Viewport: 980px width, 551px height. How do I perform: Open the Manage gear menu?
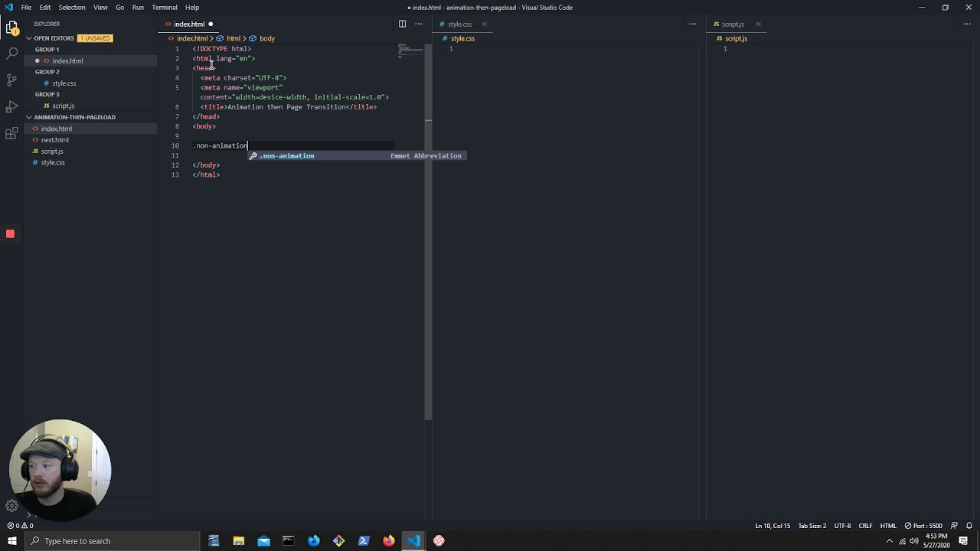pyautogui.click(x=11, y=505)
